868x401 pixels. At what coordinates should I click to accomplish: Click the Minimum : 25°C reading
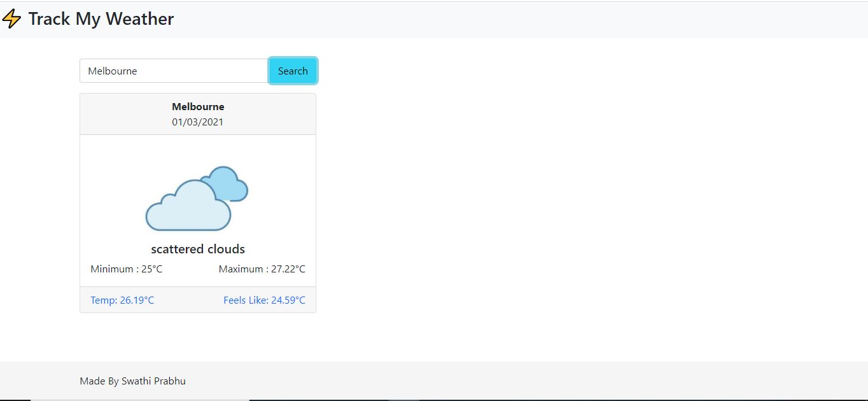[x=127, y=269]
